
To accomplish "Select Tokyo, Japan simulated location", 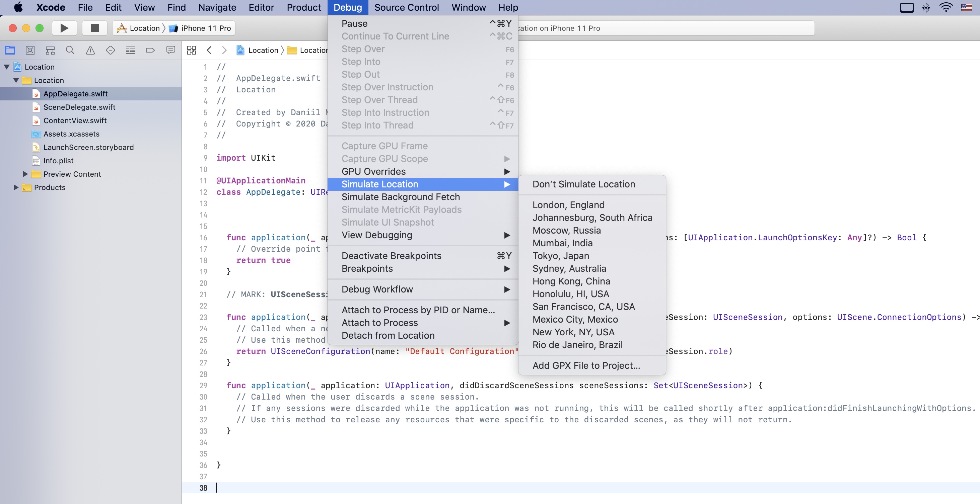I will click(x=561, y=255).
